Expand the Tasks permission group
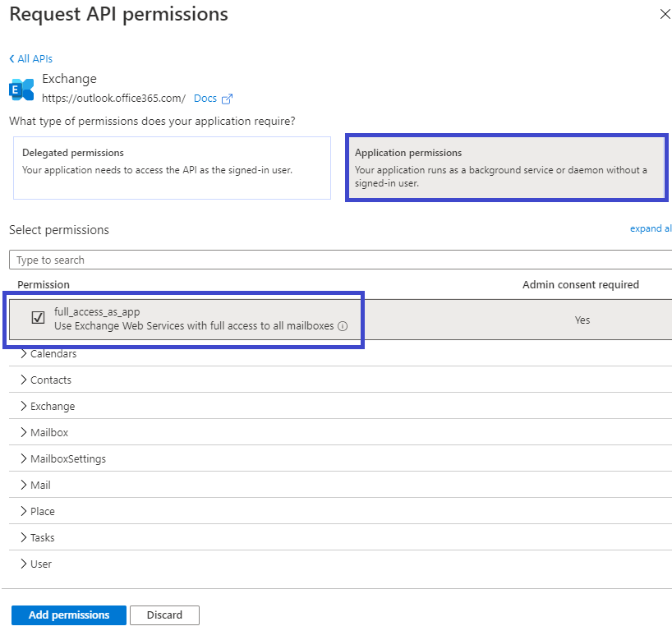This screenshot has width=672, height=640. pos(24,537)
